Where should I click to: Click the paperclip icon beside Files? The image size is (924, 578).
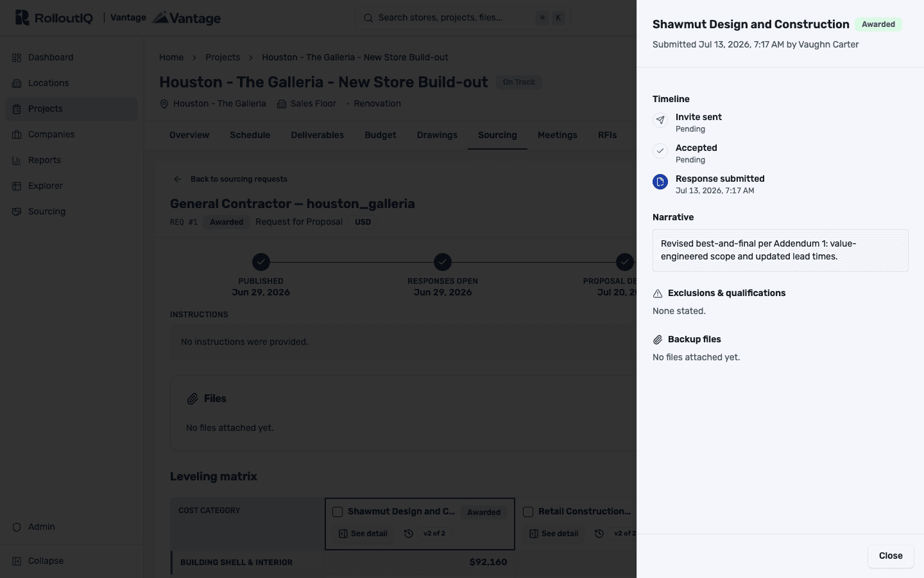pyautogui.click(x=193, y=399)
